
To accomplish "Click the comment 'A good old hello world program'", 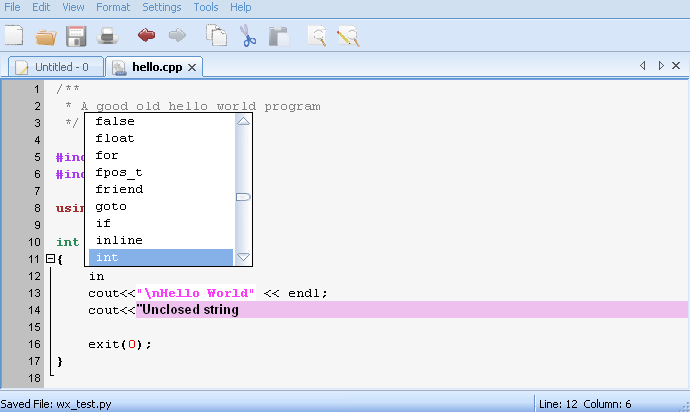I will pyautogui.click(x=200, y=107).
